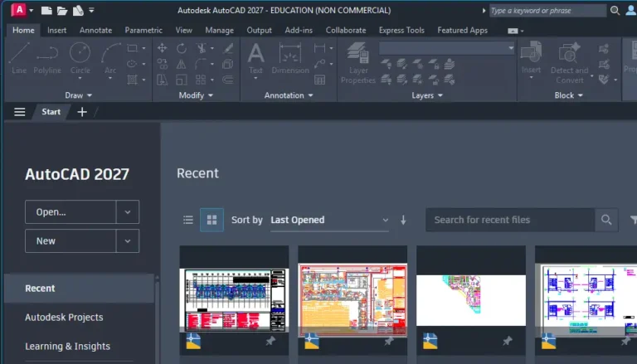Select the Arc tool

(x=110, y=59)
